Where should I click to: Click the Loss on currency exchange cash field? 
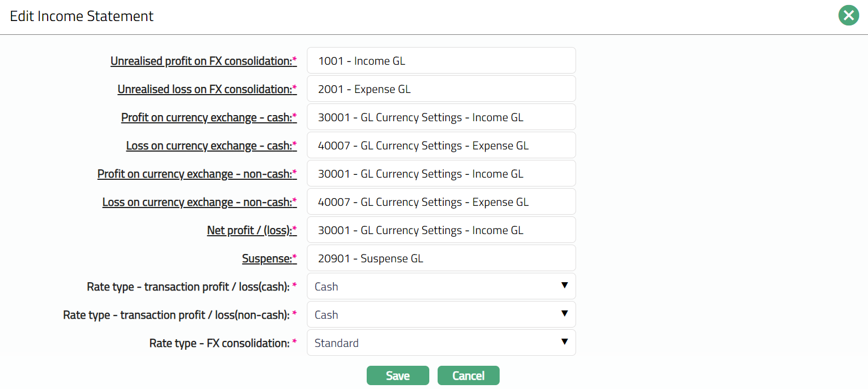[x=441, y=145]
